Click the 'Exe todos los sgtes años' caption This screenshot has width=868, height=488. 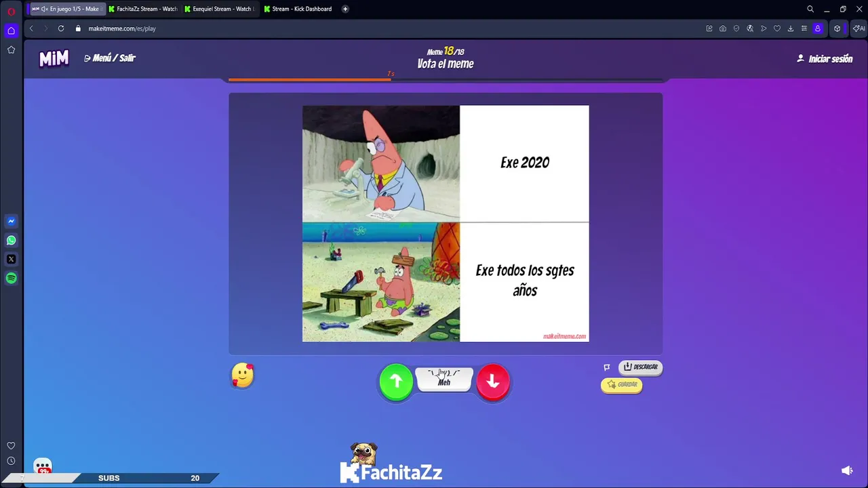[525, 281]
